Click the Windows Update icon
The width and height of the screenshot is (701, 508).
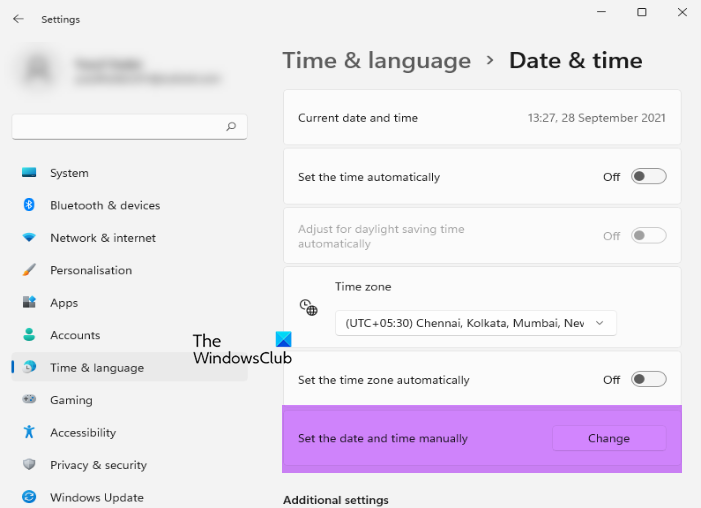click(x=29, y=497)
